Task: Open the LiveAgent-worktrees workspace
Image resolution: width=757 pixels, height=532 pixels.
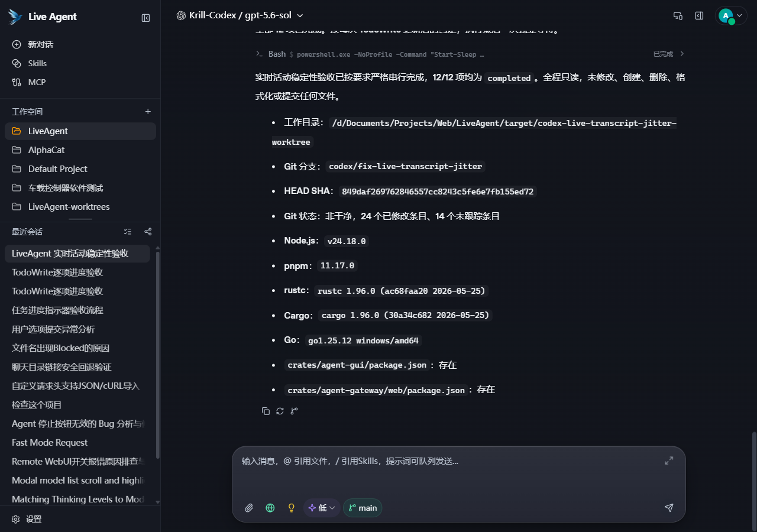Action: pos(80,207)
